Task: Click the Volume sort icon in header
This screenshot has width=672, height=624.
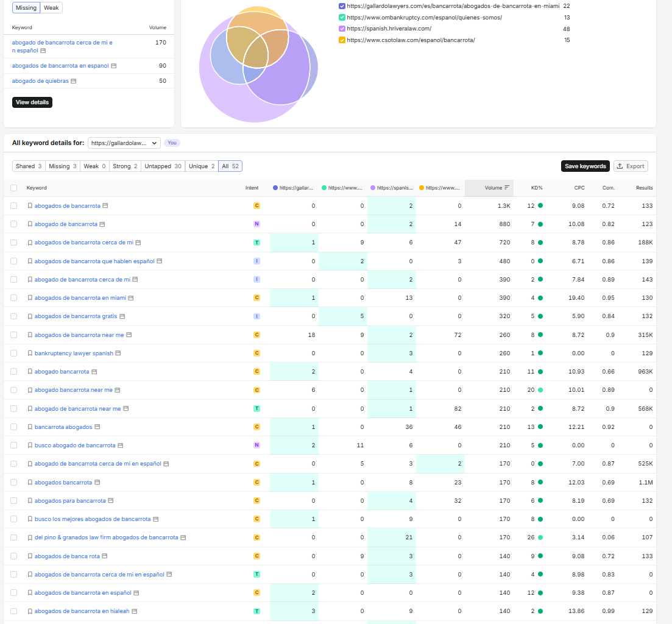Action: tap(507, 188)
